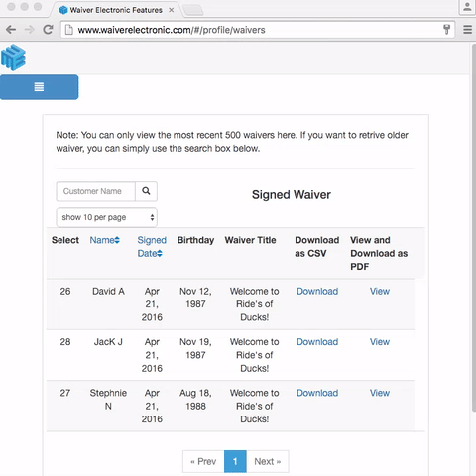Download CSV for Stephnie N
Image resolution: width=476 pixels, height=476 pixels.
(317, 393)
